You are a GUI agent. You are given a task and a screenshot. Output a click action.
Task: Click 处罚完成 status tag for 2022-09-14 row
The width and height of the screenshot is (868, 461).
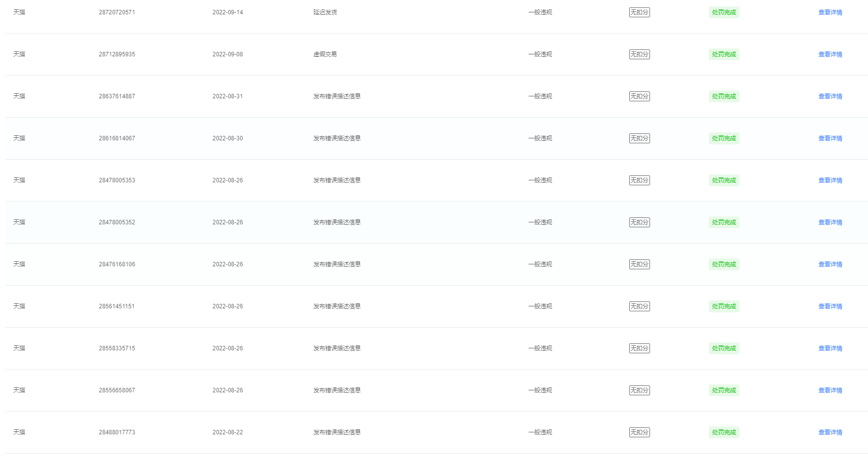point(724,12)
